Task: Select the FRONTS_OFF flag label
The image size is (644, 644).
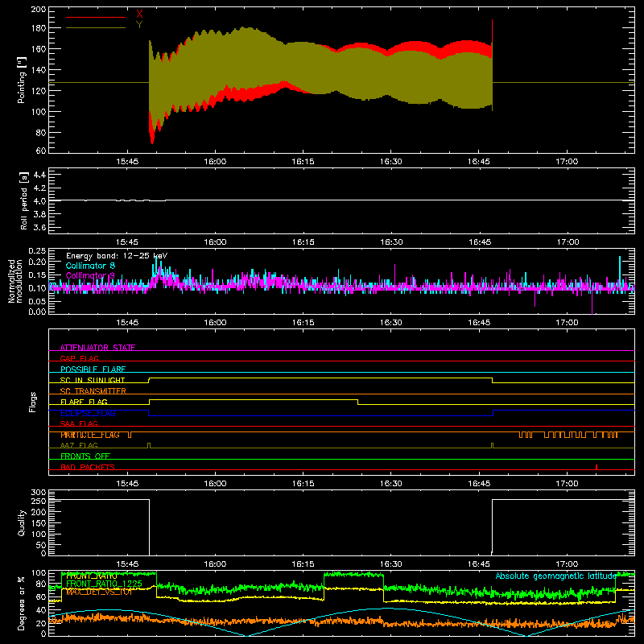Action: [x=85, y=456]
